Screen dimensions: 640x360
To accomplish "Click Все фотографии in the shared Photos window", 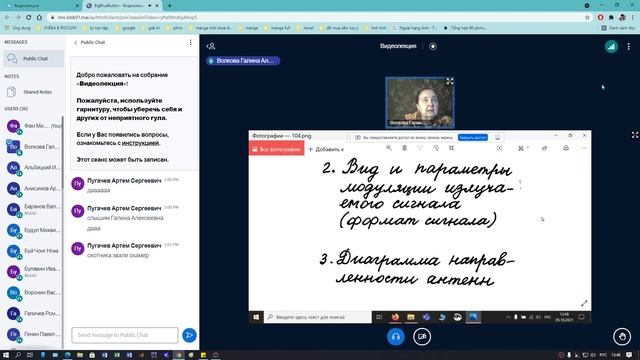I will pos(276,149).
